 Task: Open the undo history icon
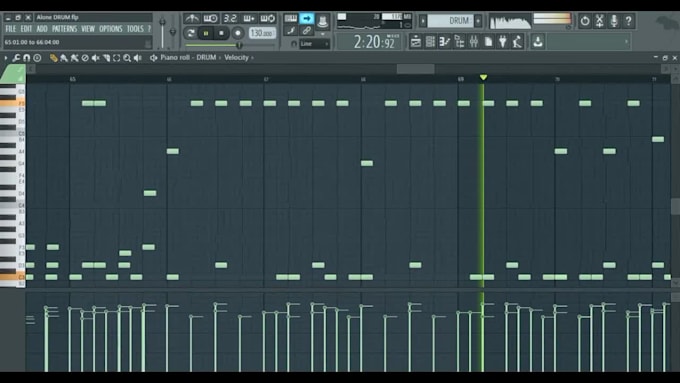tap(585, 20)
